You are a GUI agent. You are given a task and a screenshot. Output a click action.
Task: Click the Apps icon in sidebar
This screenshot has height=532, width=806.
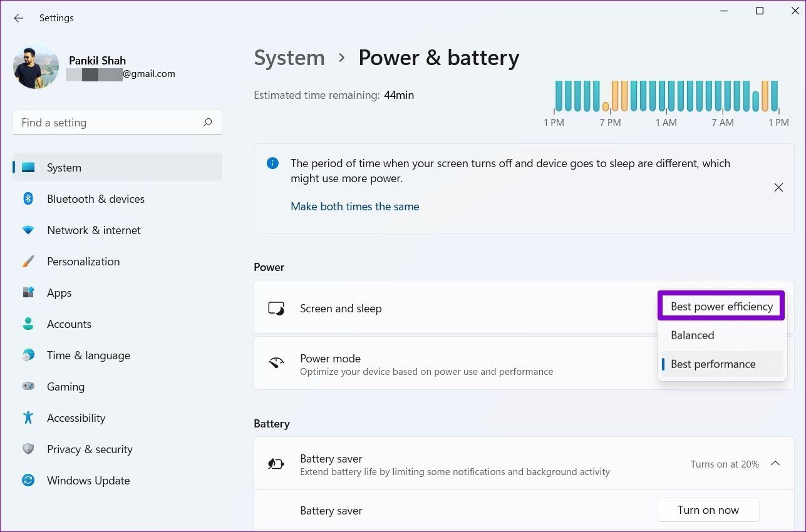click(x=28, y=293)
